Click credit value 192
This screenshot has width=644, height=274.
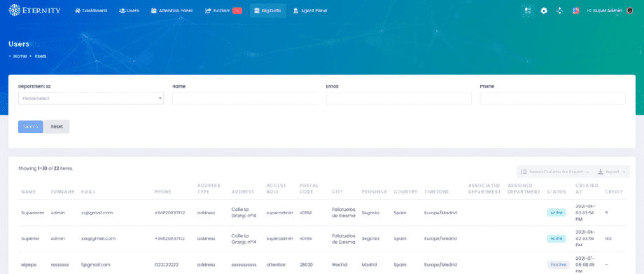click(x=609, y=239)
